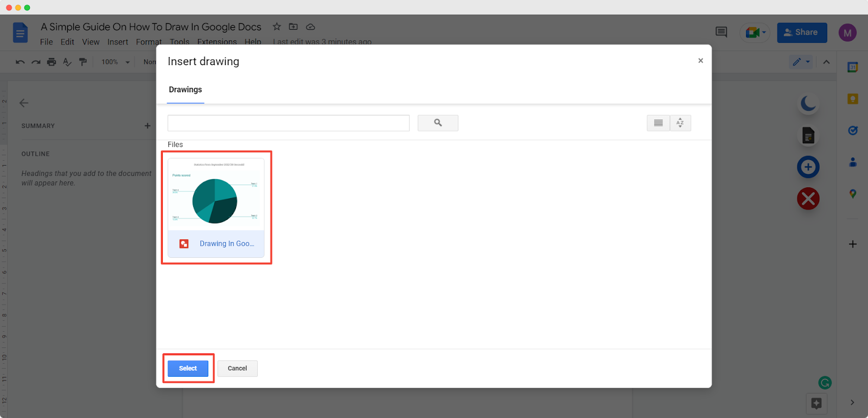The width and height of the screenshot is (868, 418).
Task: Open the zoom level dropdown at 100%
Action: 116,62
